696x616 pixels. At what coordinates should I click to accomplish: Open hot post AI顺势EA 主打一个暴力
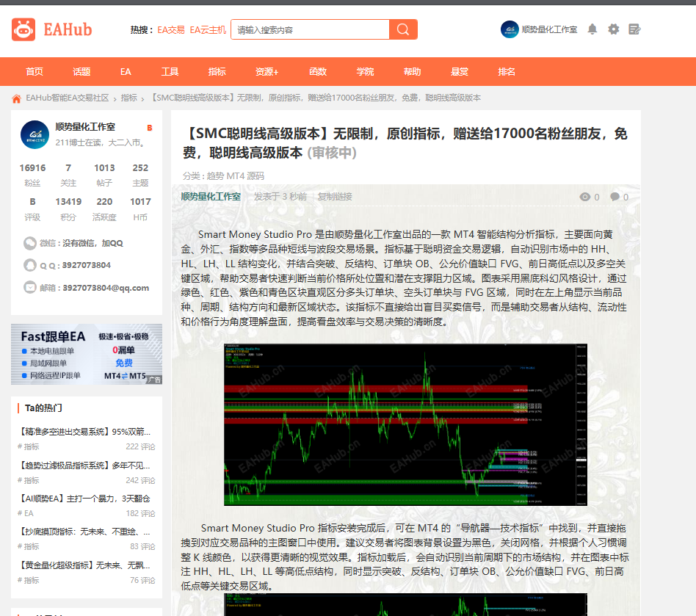tap(84, 499)
